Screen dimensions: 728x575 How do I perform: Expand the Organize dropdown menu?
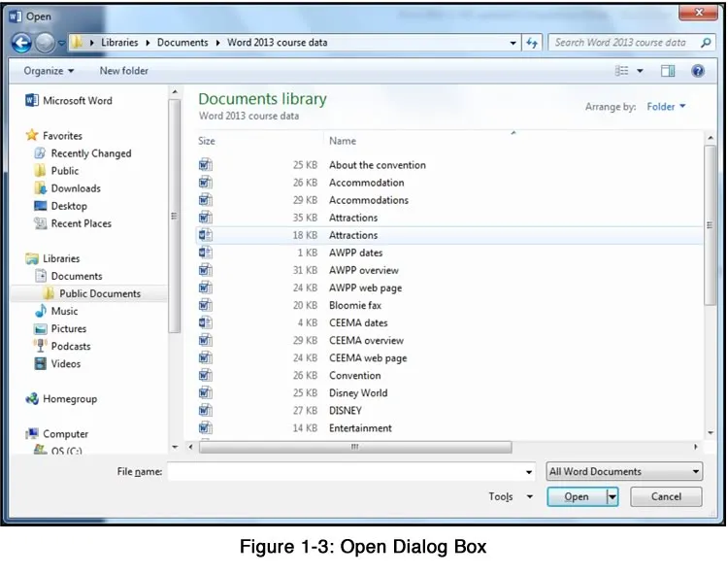point(49,71)
